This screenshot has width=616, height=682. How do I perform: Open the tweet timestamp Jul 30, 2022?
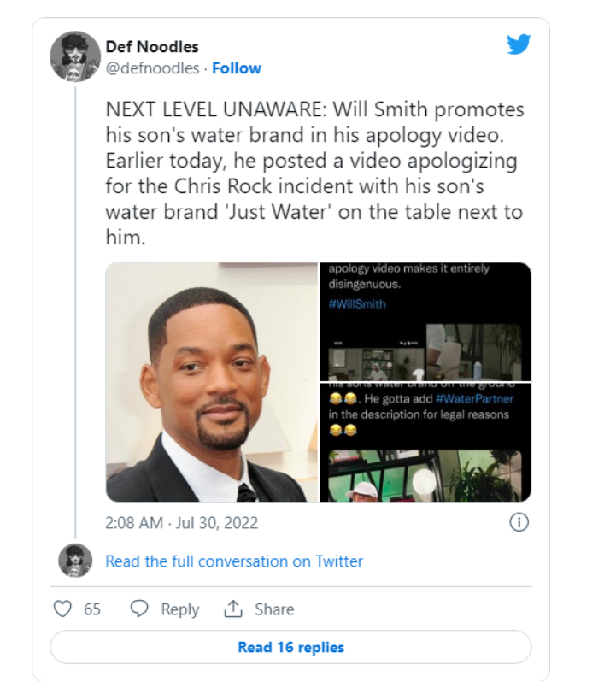(182, 522)
